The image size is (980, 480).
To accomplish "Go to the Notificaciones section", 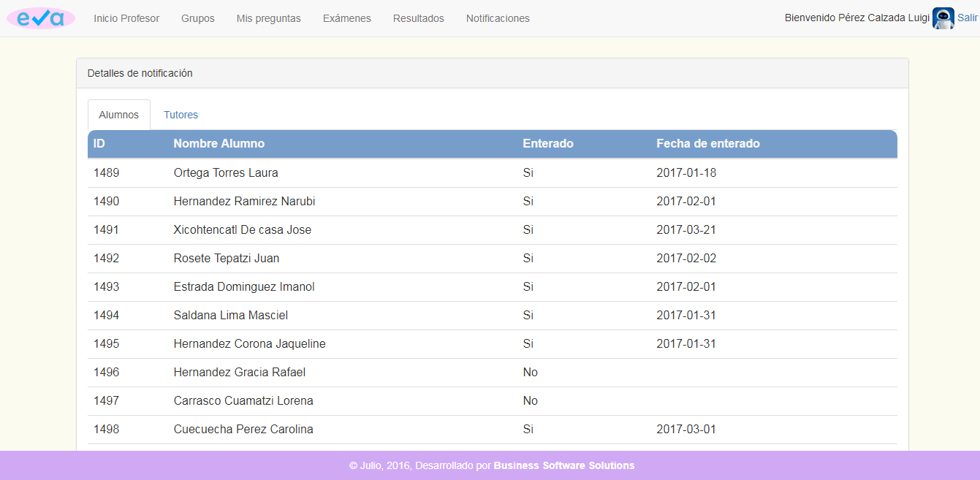I will pos(498,18).
